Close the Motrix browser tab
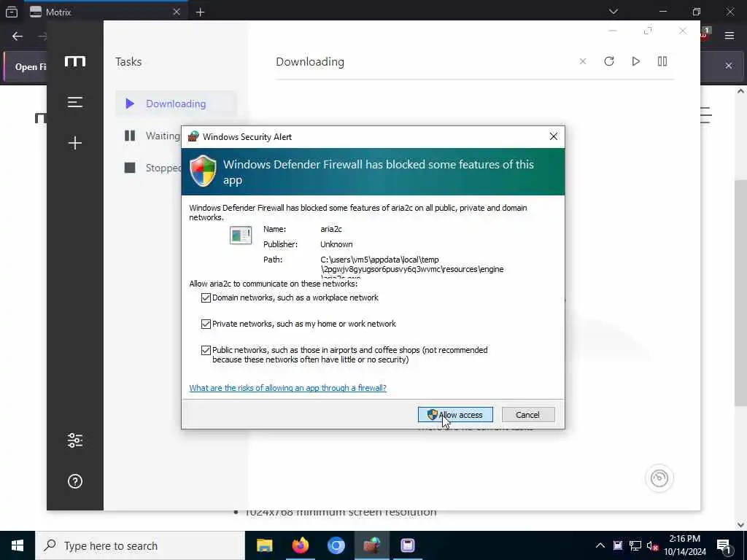The height and width of the screenshot is (560, 747). [177, 12]
